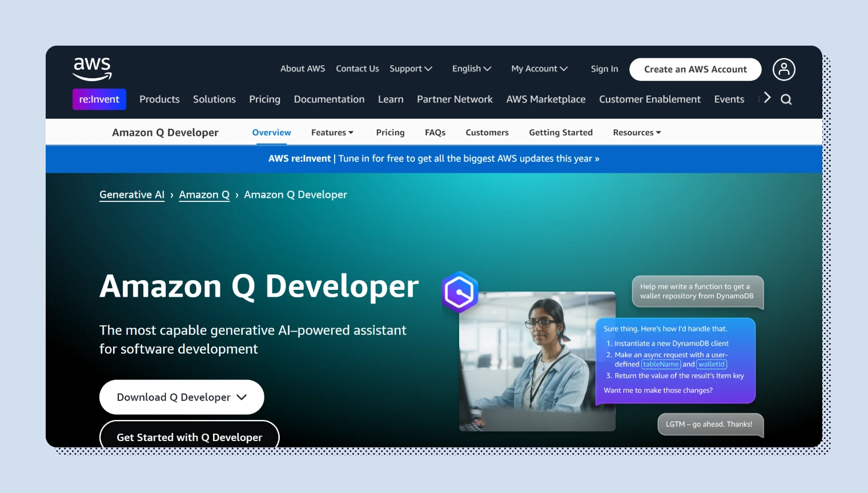
Task: Click Create an AWS Account button
Action: coord(696,70)
